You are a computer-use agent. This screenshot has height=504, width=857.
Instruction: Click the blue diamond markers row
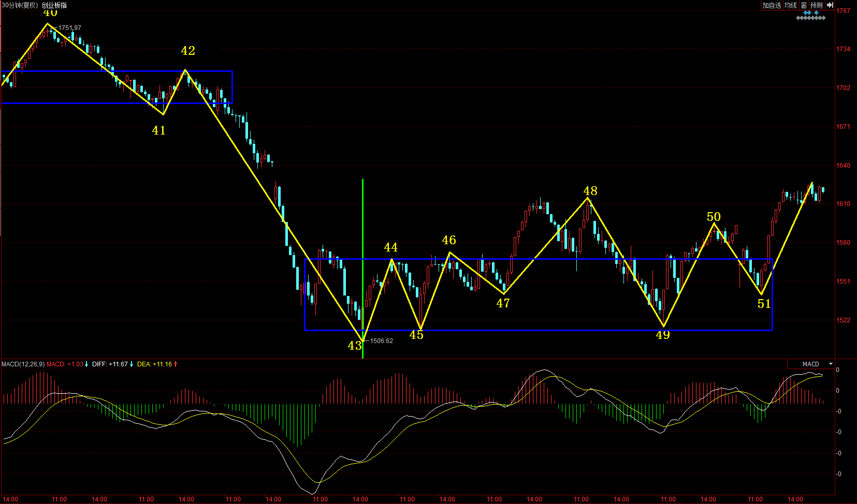[811, 12]
